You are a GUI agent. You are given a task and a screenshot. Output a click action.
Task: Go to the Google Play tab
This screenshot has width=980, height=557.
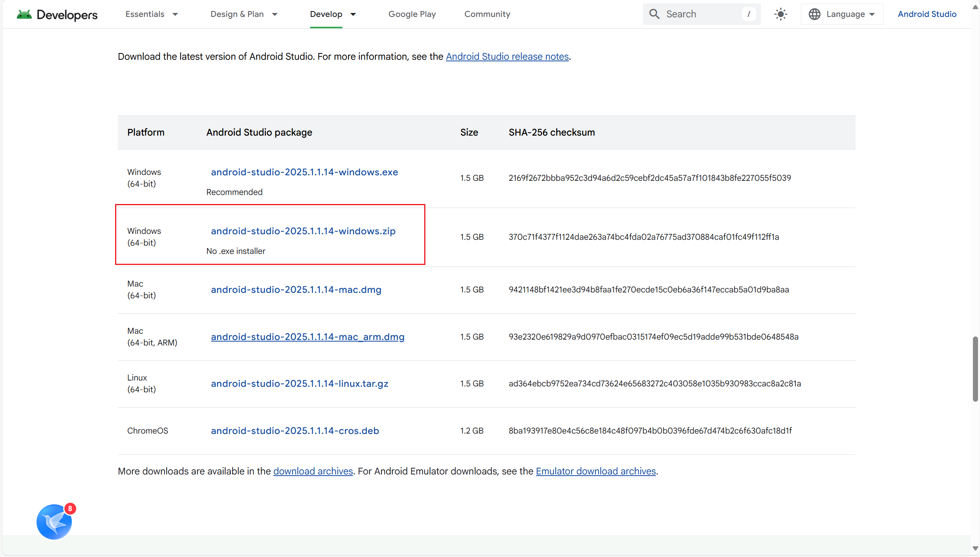(x=412, y=14)
